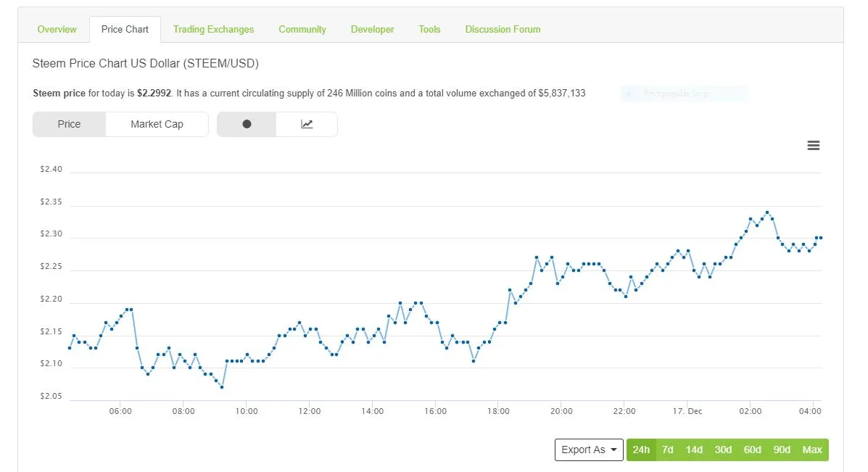The width and height of the screenshot is (868, 472).
Task: Click the 20:00 x-axis label
Action: pos(561,411)
